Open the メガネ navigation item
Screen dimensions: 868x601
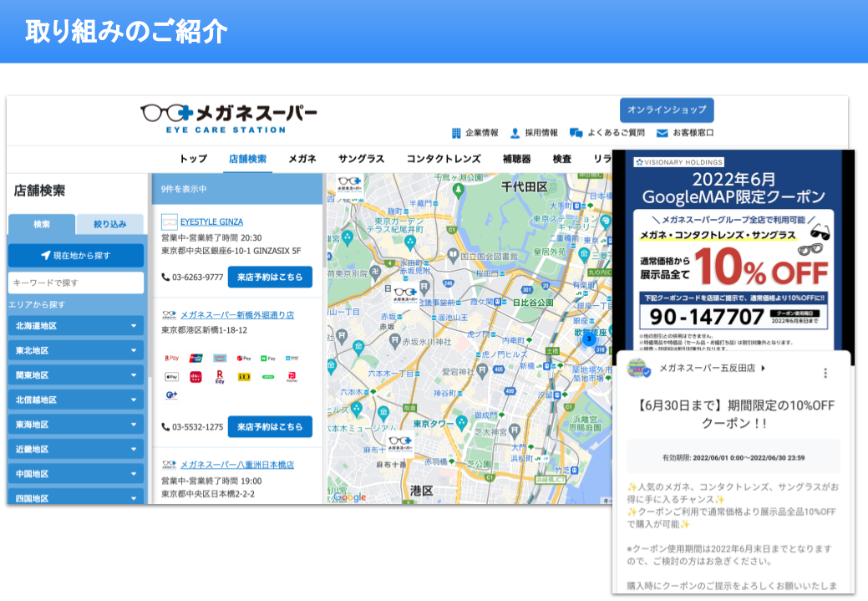(302, 159)
